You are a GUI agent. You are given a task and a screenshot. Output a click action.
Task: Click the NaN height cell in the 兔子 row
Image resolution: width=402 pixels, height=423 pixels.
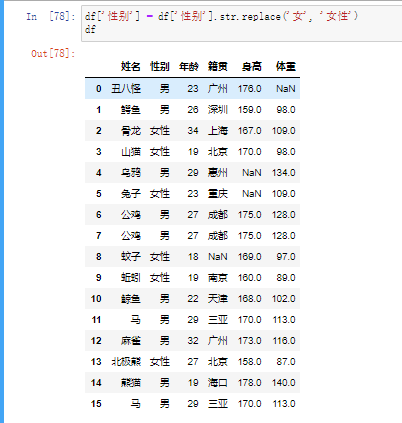(252, 194)
